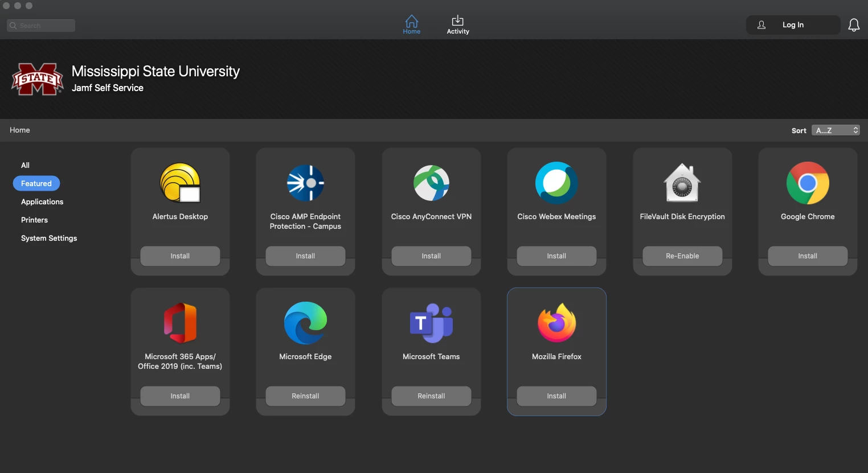Install Mozilla Firefox
Screen dimensions: 868x473
(x=556, y=396)
